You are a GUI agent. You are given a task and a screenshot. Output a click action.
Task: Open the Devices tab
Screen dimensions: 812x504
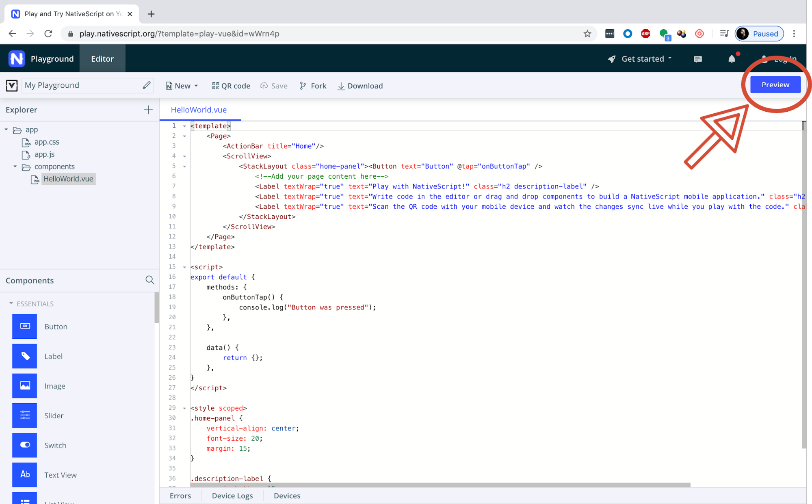287,495
